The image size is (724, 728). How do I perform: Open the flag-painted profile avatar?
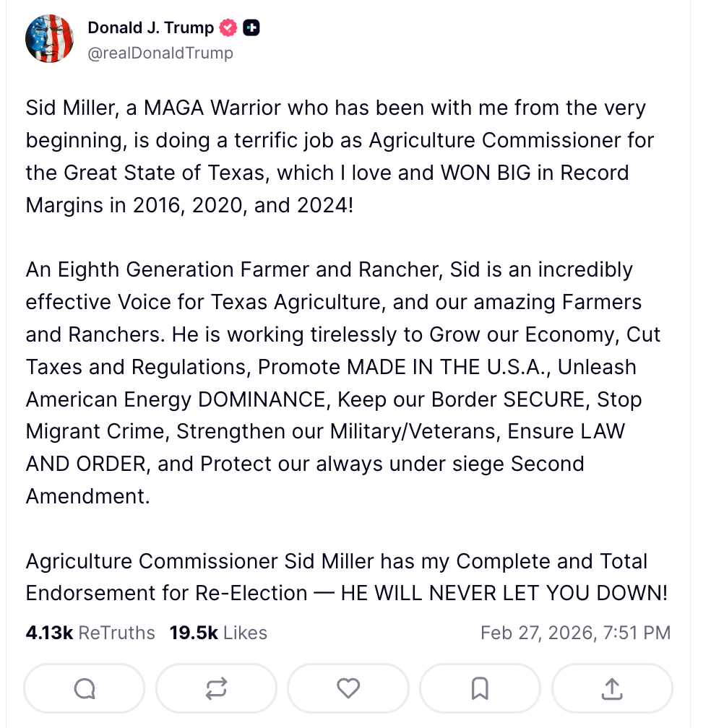tap(50, 39)
